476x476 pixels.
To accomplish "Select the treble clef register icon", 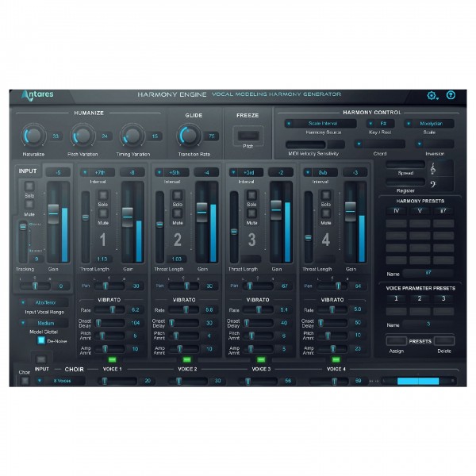I will 433,168.
